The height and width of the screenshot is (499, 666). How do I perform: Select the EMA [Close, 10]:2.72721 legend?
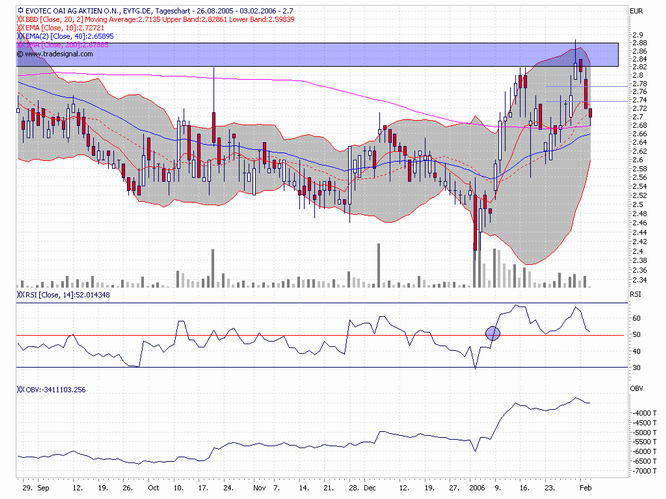65,28
